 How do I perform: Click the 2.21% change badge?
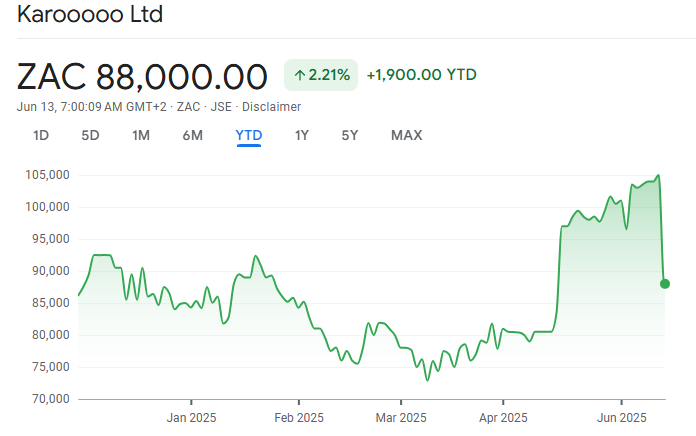(x=321, y=75)
